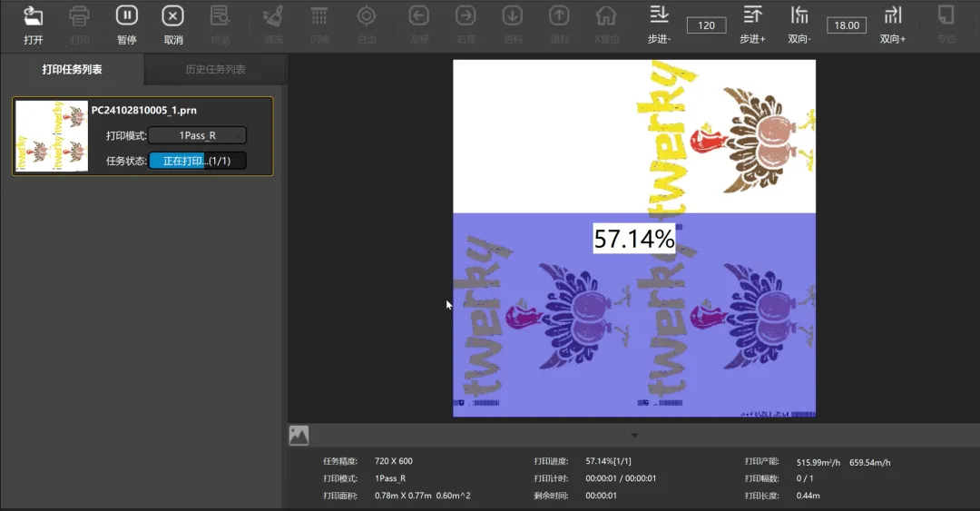Cancel the print job with 取消
The width and height of the screenshot is (980, 511).
point(173,16)
